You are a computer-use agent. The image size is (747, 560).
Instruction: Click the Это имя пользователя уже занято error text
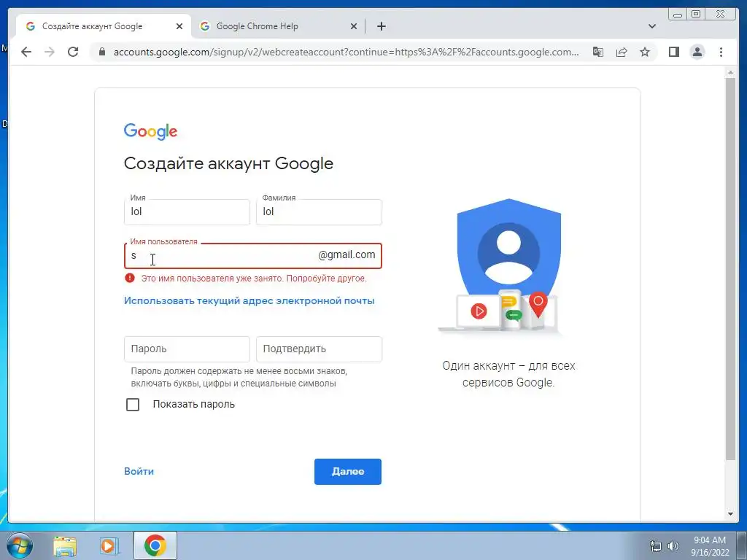[x=254, y=279]
